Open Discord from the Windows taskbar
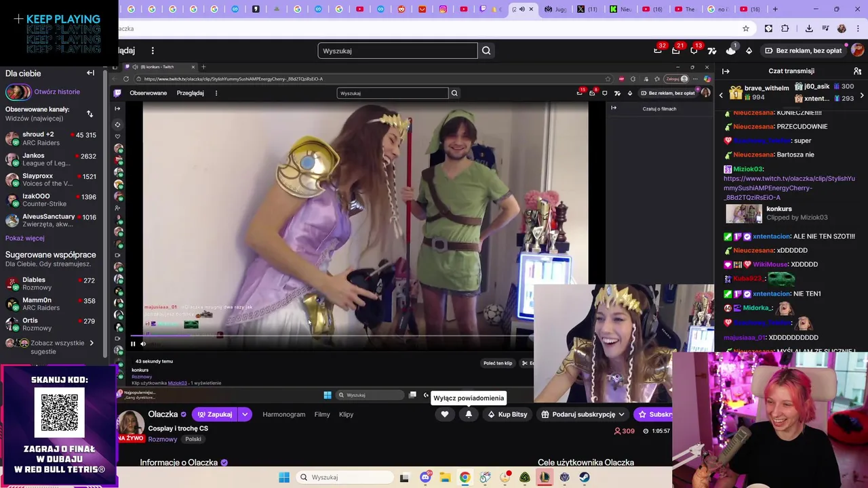 click(425, 477)
